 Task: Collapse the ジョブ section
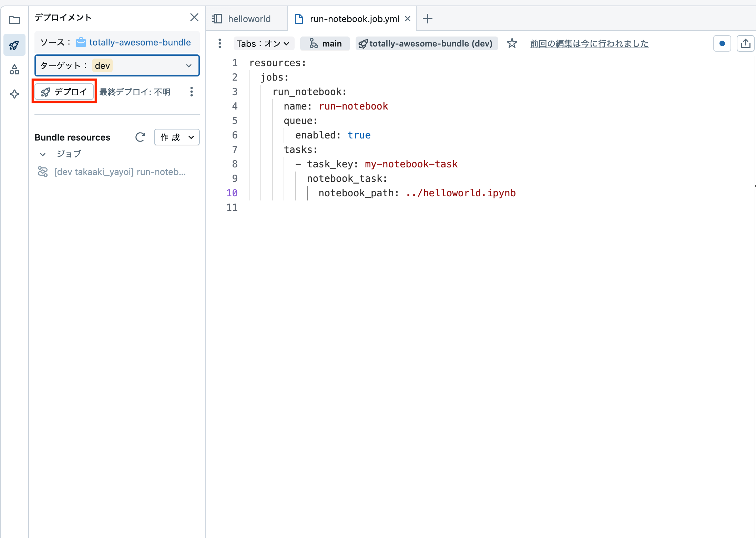[x=42, y=154]
